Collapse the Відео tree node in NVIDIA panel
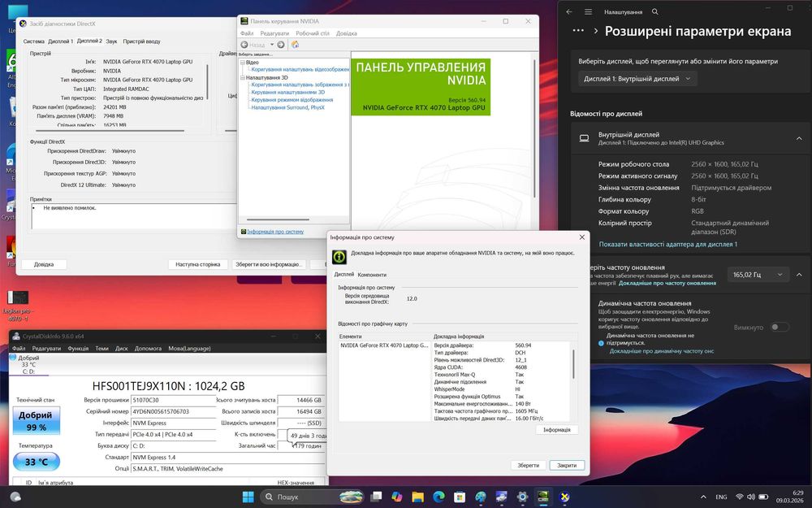Image resolution: width=812 pixels, height=508 pixels. pos(242,63)
